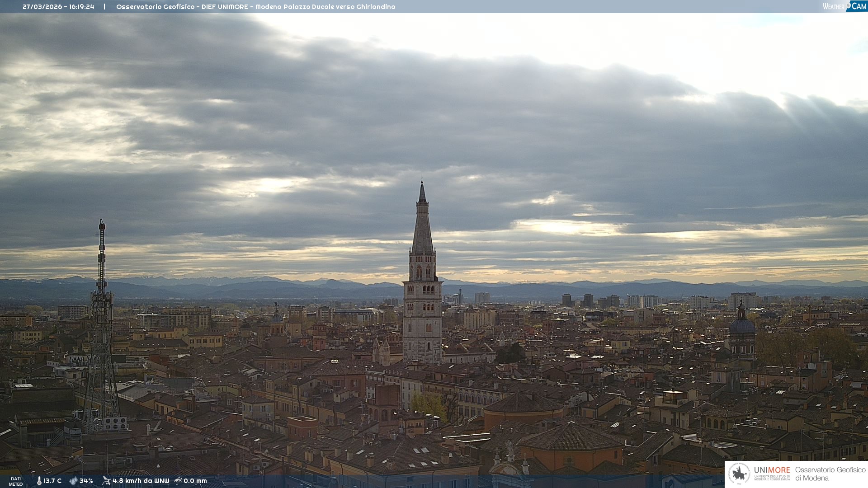Click the thermometer temperature icon
Viewport: 868px width, 488px height.
[x=39, y=481]
